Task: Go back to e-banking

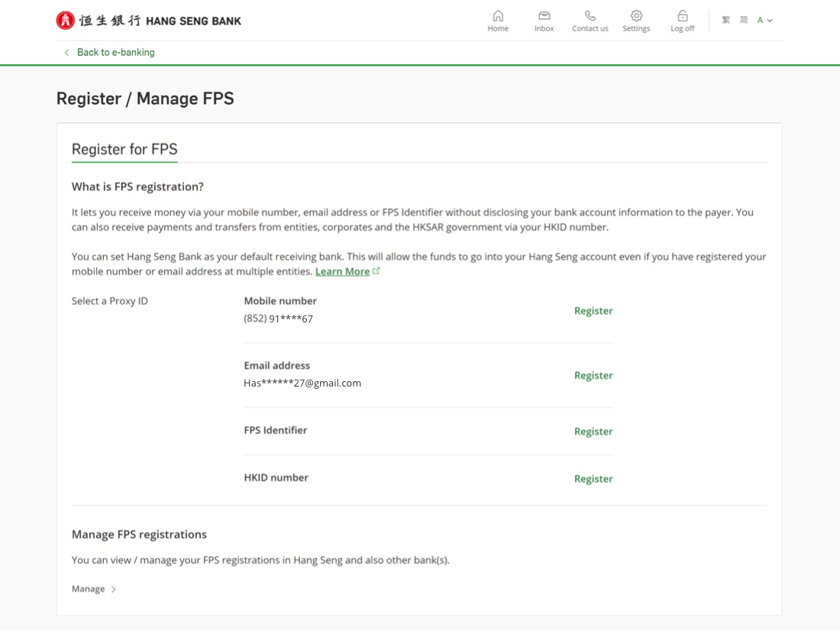Action: pos(116,53)
